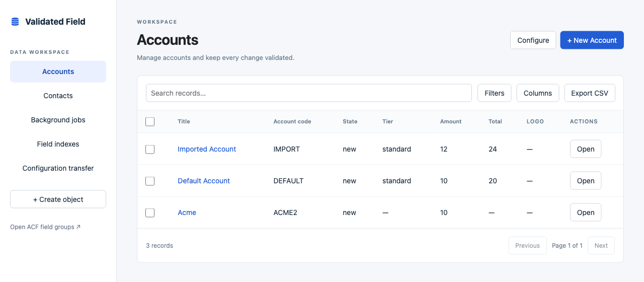Open the Default Account link

pos(204,181)
